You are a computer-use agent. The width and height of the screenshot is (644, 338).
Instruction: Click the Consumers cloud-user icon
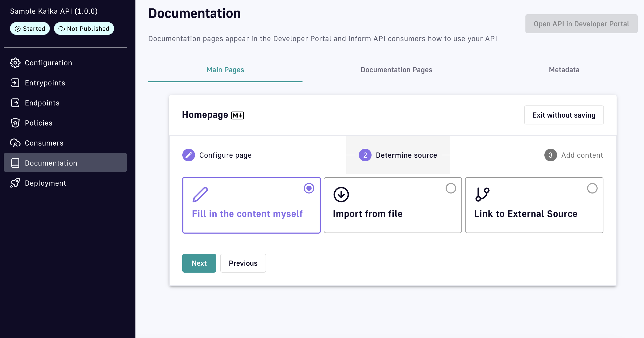(15, 143)
